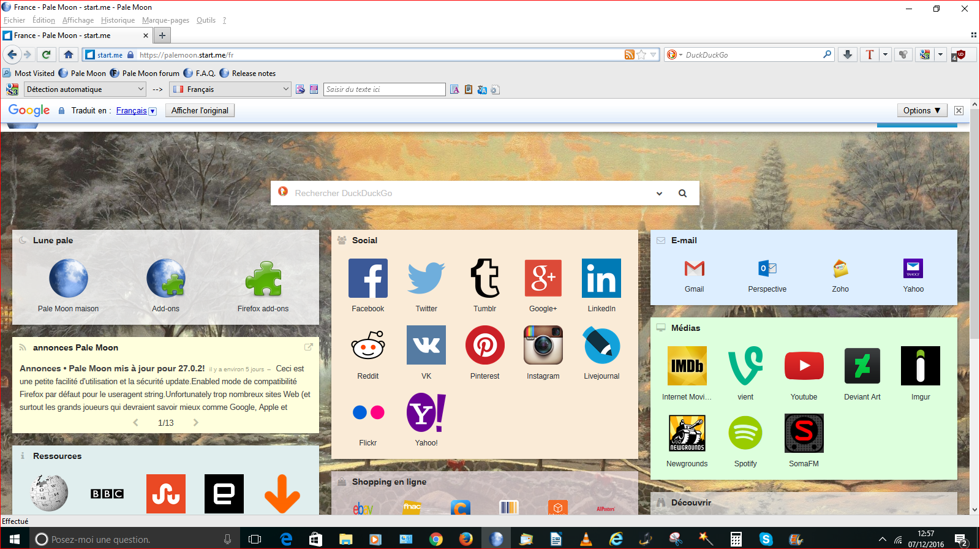Open the Historique menu
The height and width of the screenshot is (549, 980).
pos(118,20)
